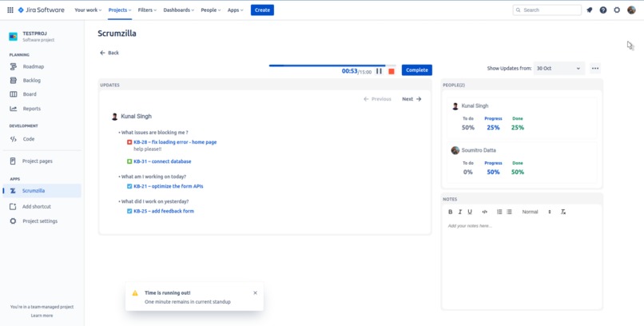Apply bold formatting in Notes
This screenshot has width=644, height=326.
coord(450,212)
